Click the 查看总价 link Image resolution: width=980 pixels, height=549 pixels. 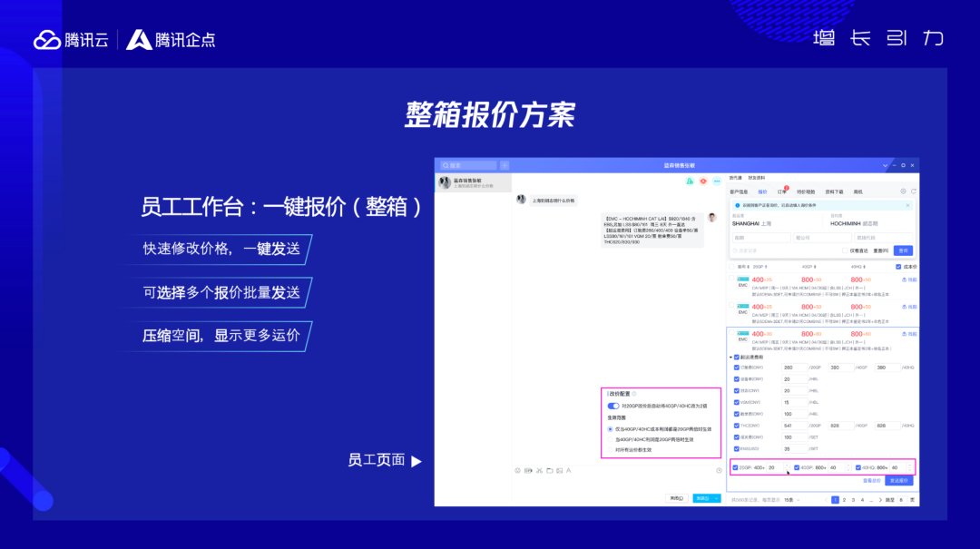(871, 481)
